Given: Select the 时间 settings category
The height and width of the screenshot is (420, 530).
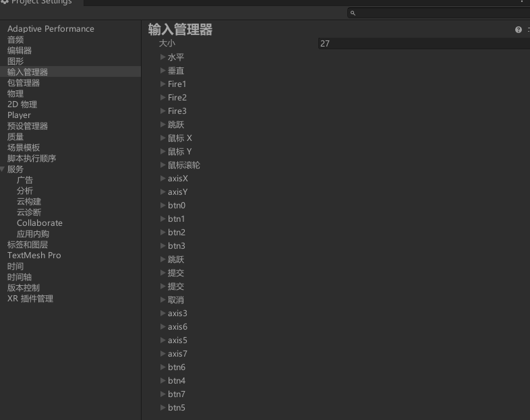Looking at the screenshot, I should 16,266.
